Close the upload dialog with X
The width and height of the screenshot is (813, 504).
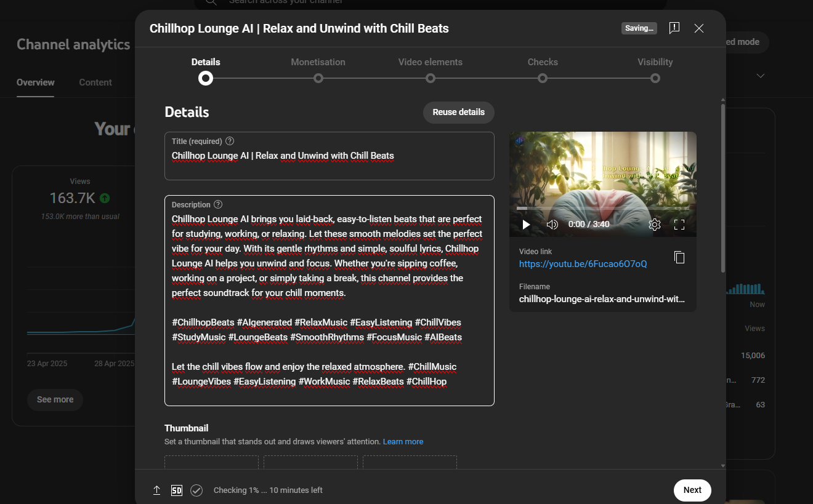699,28
